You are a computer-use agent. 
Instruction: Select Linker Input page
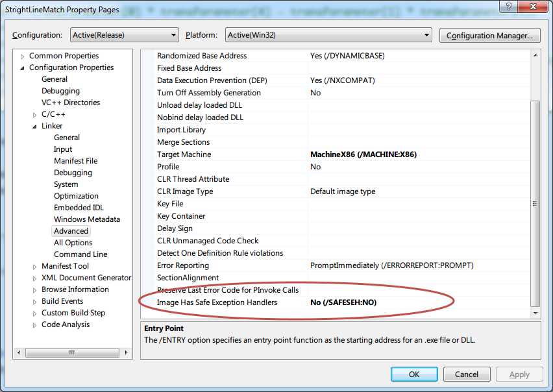pos(63,149)
